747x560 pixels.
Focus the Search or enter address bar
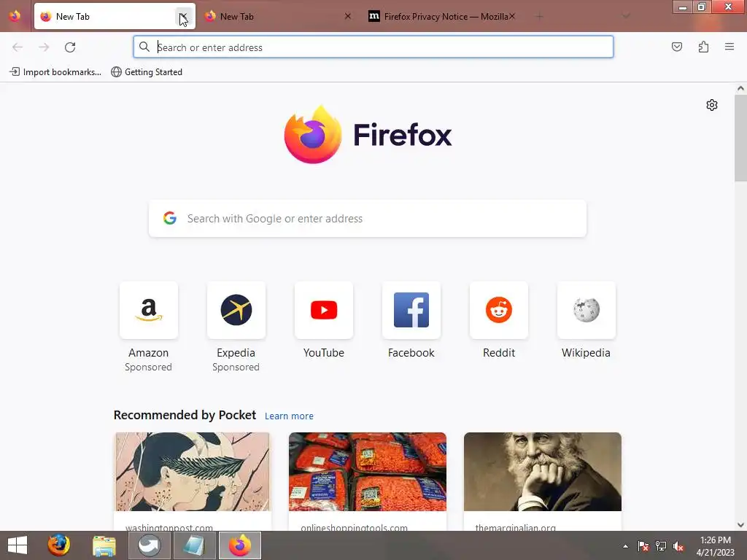(373, 47)
